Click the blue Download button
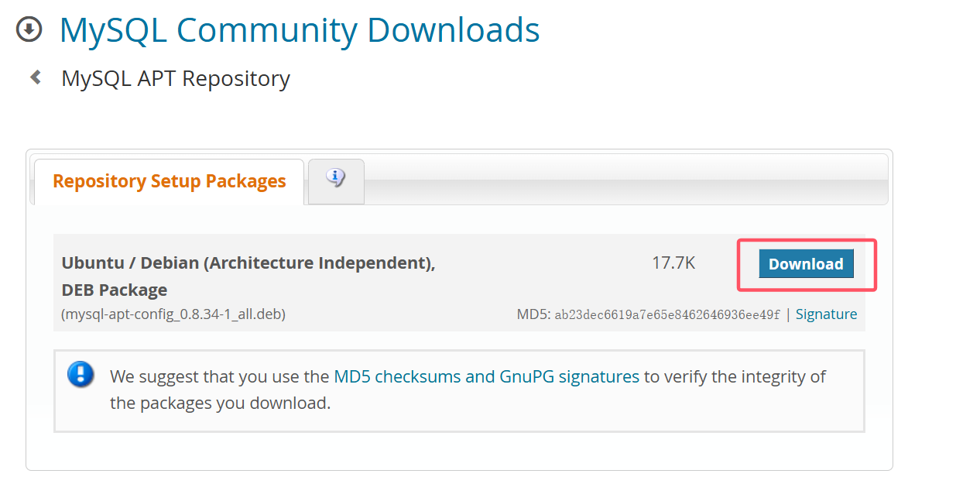980x484 pixels. coord(806,263)
